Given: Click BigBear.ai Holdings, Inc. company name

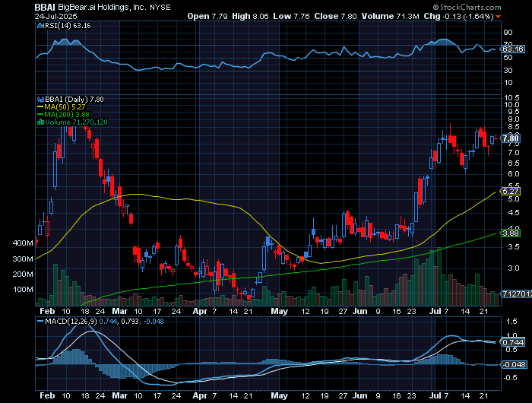Looking at the screenshot, I should [x=102, y=7].
